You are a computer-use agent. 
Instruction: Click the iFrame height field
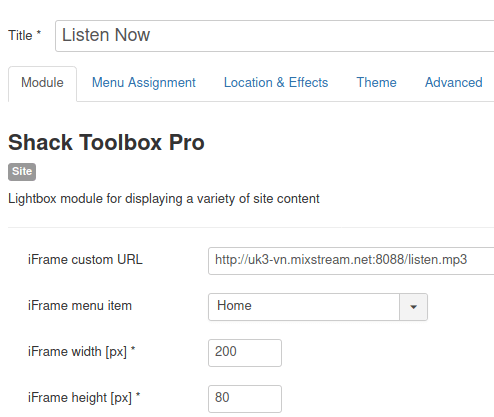click(245, 399)
